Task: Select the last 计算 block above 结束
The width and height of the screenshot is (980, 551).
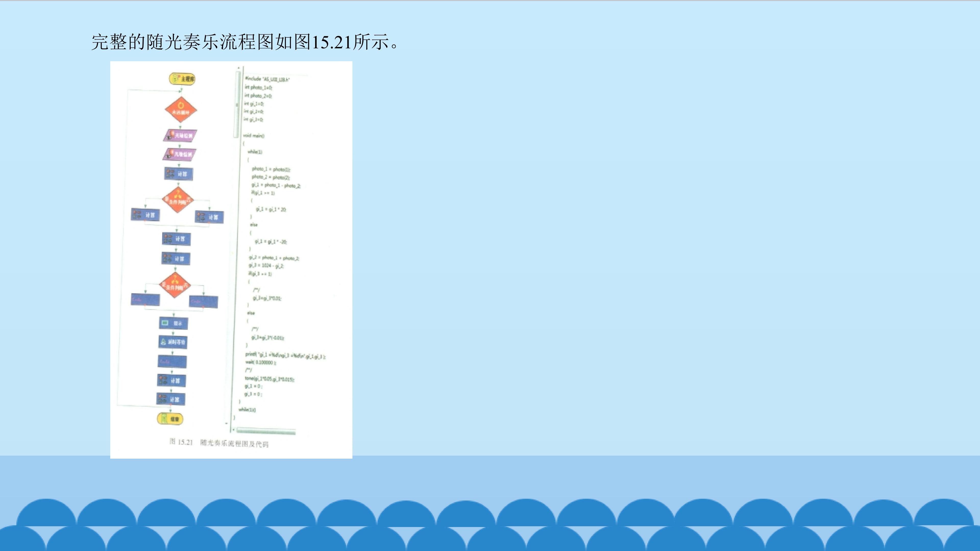Action: click(171, 399)
